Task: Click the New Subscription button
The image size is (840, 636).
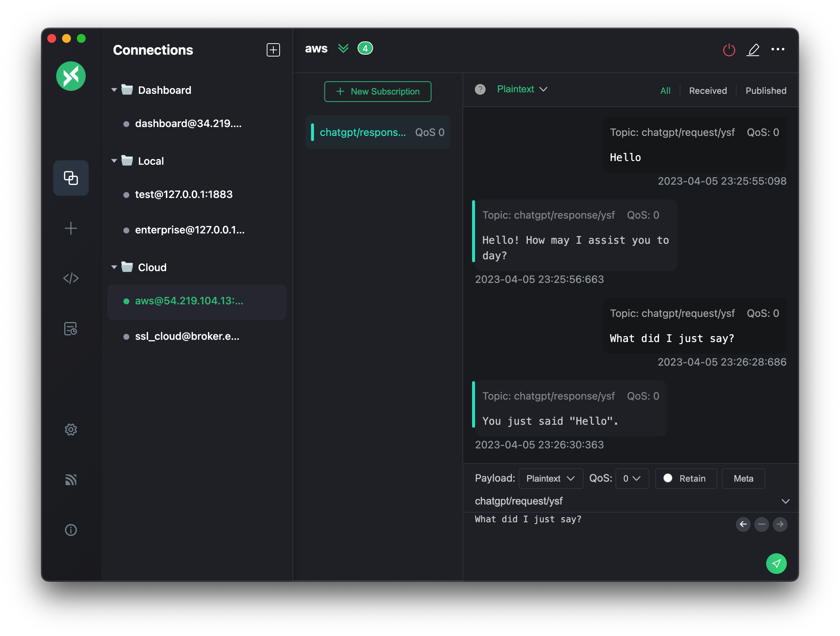Action: click(378, 92)
